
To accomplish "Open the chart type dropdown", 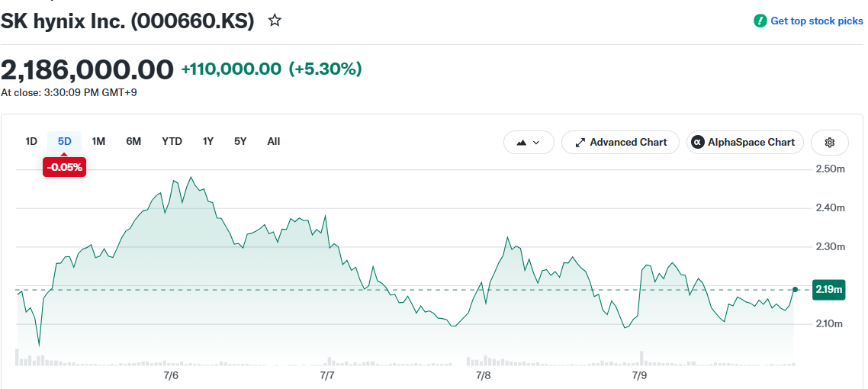I will (529, 142).
